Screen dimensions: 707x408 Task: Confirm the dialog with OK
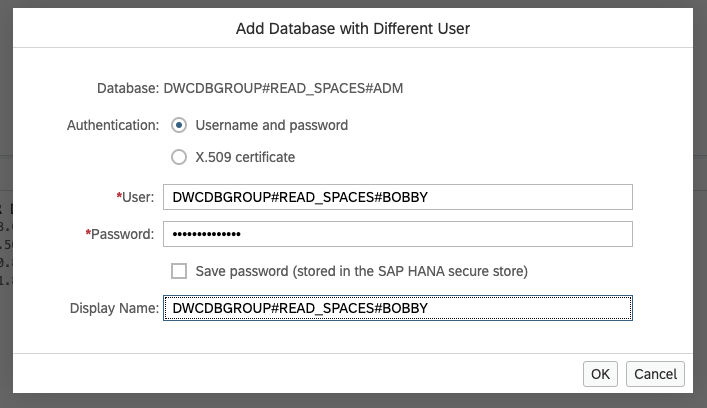pyautogui.click(x=600, y=374)
